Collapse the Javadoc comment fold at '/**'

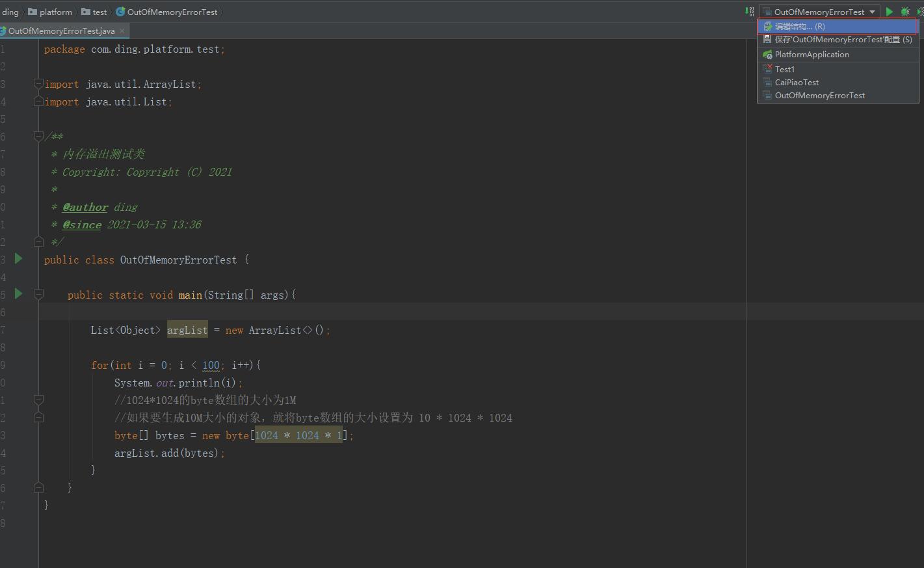point(38,137)
